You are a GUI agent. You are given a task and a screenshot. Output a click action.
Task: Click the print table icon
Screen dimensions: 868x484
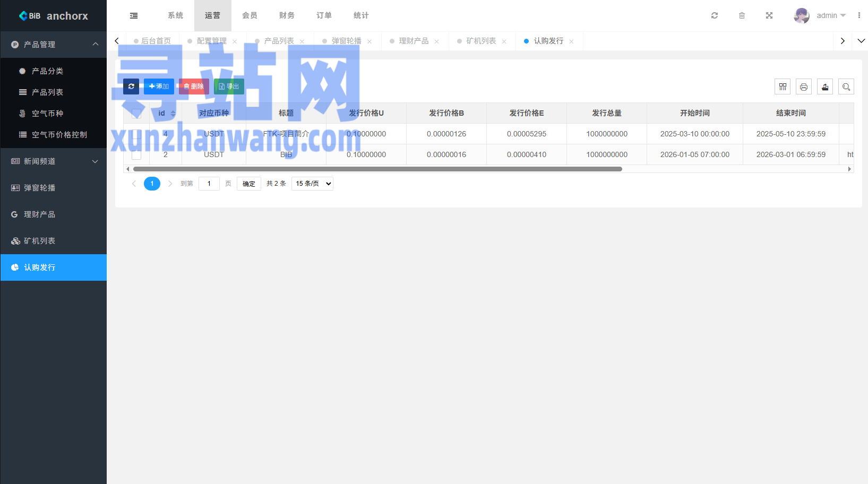[x=804, y=87]
